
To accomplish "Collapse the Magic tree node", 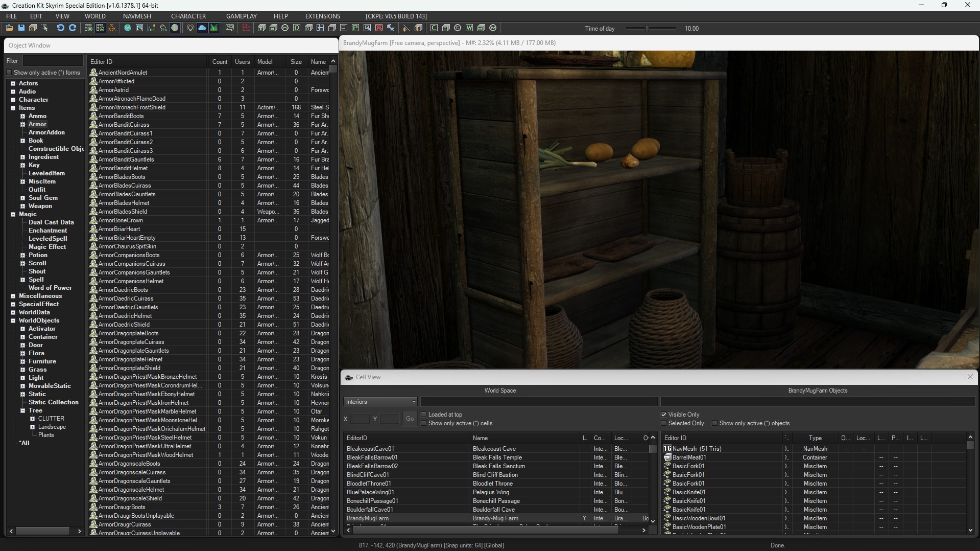I will click(x=13, y=214).
